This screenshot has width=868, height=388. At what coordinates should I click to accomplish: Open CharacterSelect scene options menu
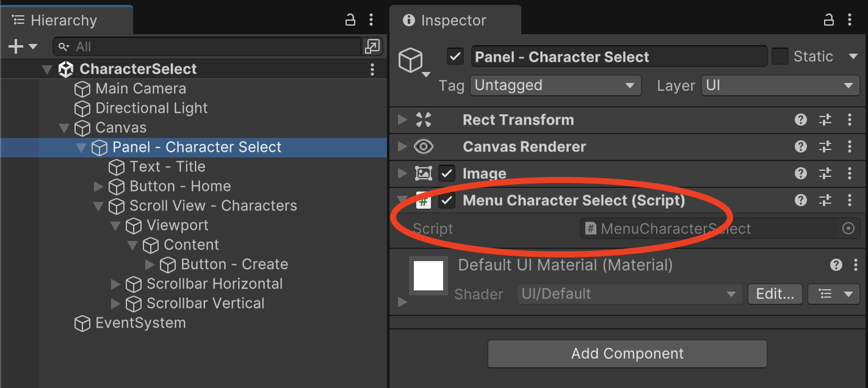point(372,70)
